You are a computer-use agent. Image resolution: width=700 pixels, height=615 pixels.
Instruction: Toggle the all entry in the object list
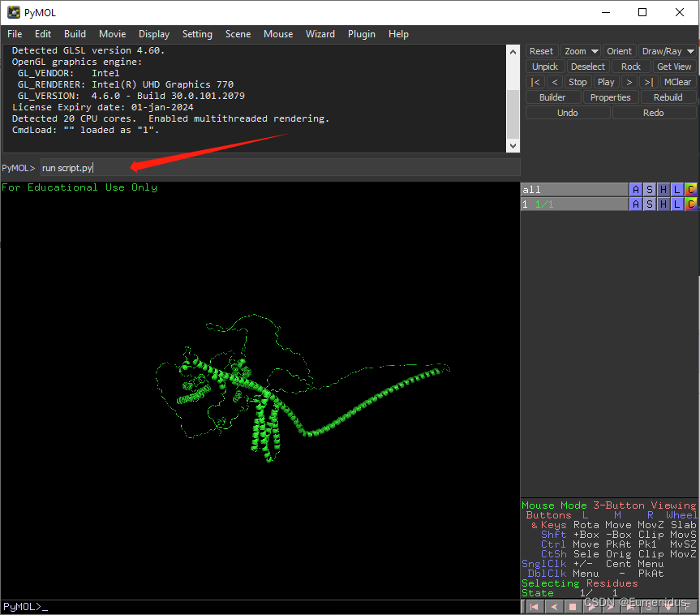click(574, 190)
